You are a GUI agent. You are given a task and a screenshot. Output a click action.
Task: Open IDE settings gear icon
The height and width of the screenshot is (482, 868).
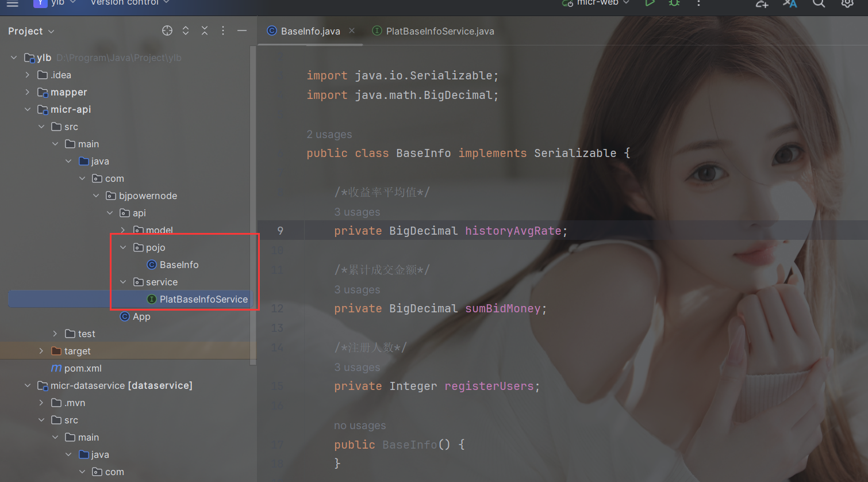(847, 3)
